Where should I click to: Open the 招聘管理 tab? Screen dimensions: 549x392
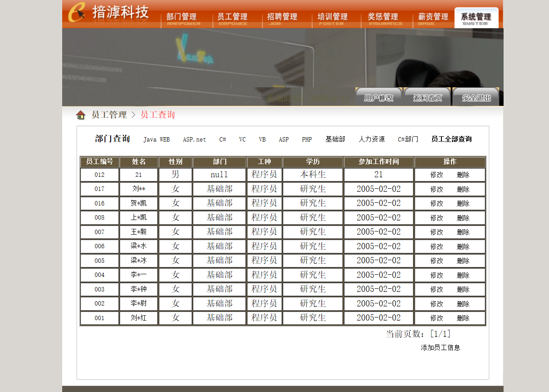click(283, 18)
